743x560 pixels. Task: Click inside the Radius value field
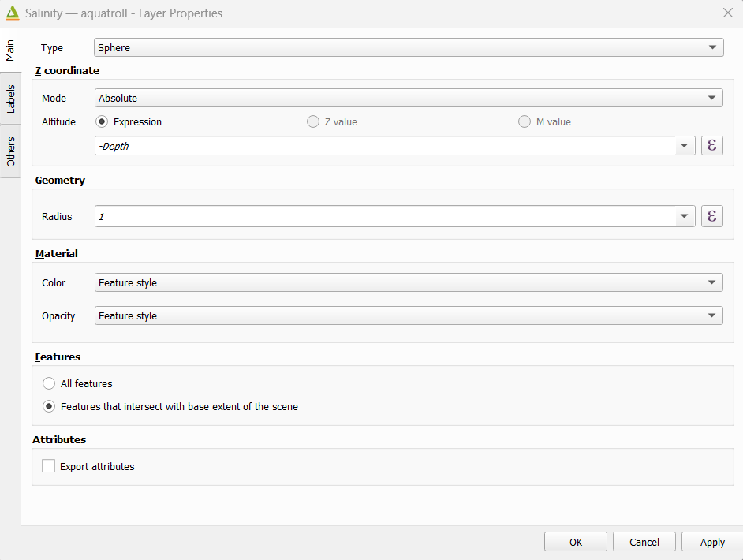tap(385, 216)
